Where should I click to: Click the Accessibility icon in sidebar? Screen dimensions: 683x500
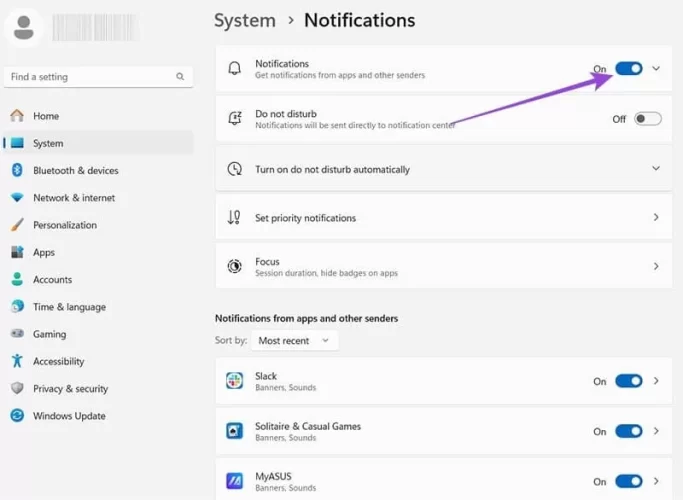tap(17, 361)
